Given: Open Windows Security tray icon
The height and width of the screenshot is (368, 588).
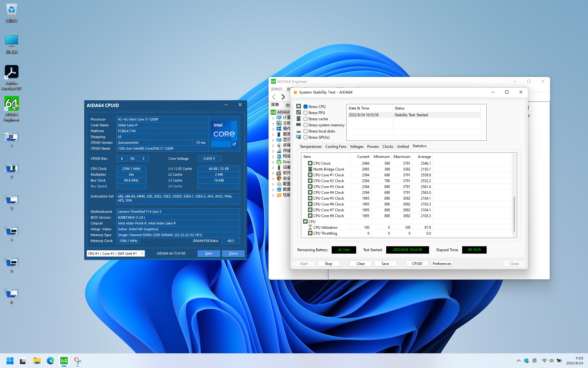Looking at the screenshot, I should (x=526, y=361).
